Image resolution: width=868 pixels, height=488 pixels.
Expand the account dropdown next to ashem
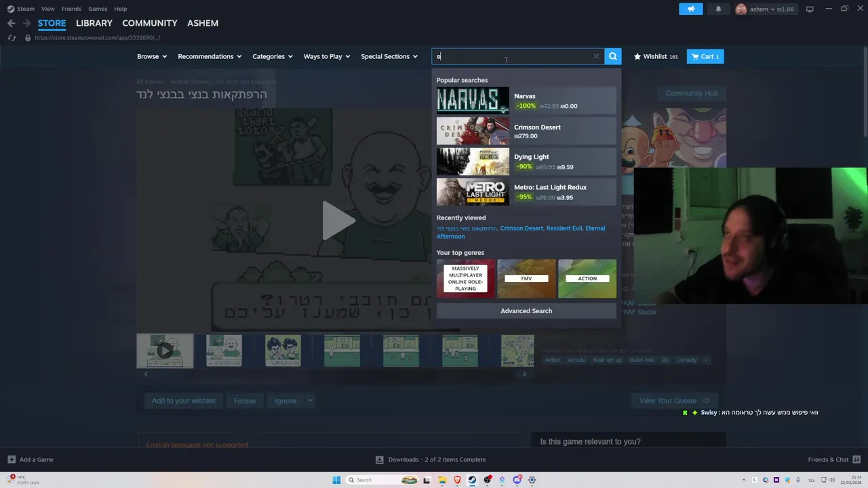[x=772, y=9]
